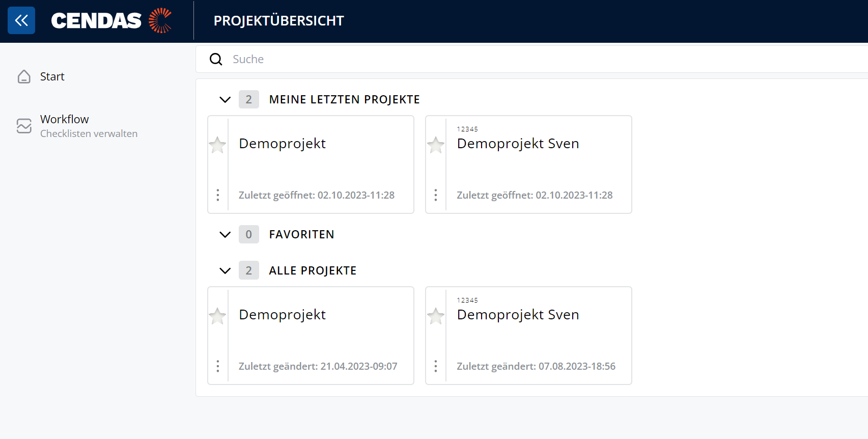Click the search magnifier icon
868x439 pixels.
(216, 59)
